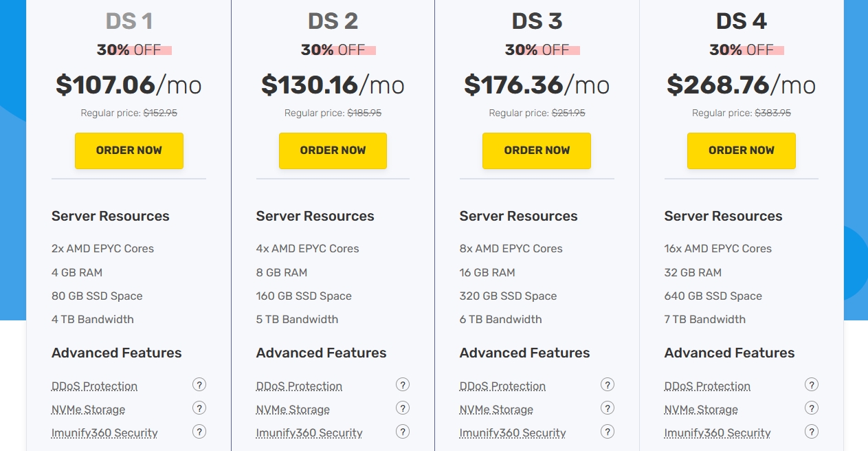Click help icon beside DS 1 DDoS Protection

199,385
